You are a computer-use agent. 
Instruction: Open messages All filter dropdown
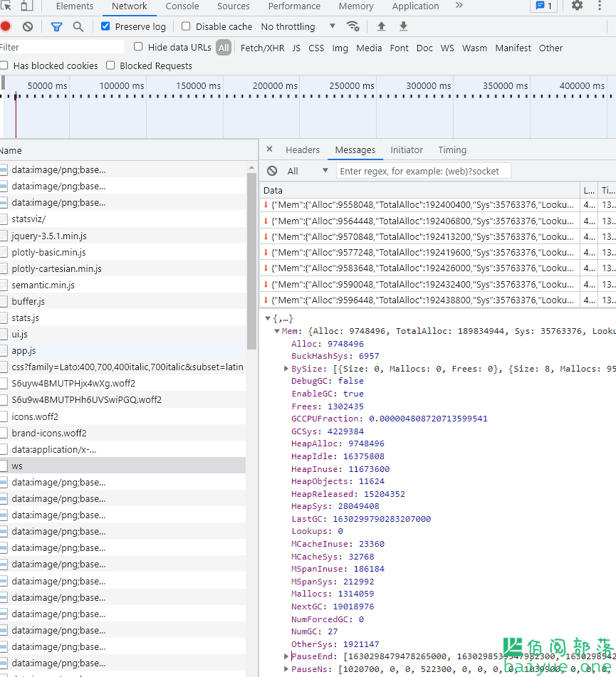tap(307, 171)
